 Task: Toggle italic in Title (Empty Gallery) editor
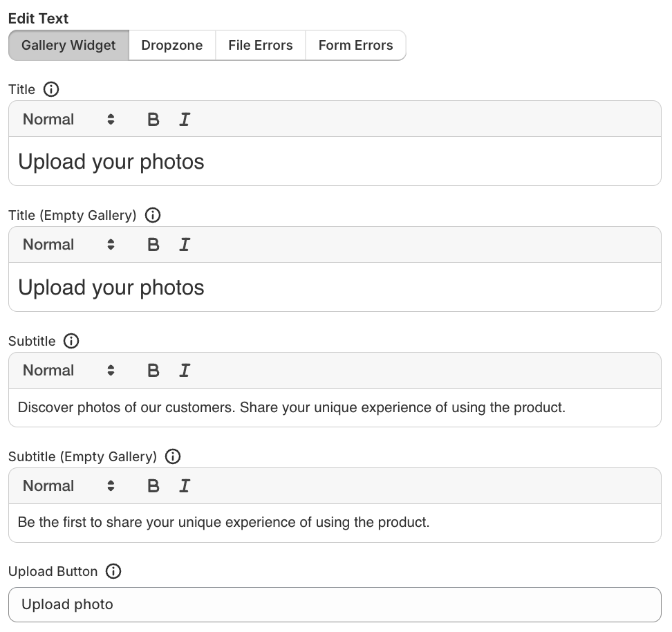184,245
